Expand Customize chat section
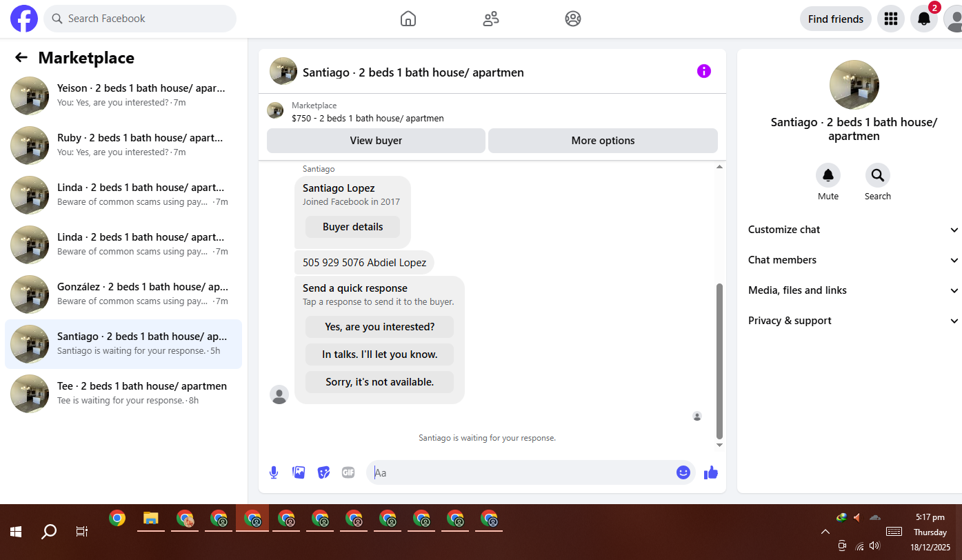Image resolution: width=962 pixels, height=560 pixels. (854, 230)
